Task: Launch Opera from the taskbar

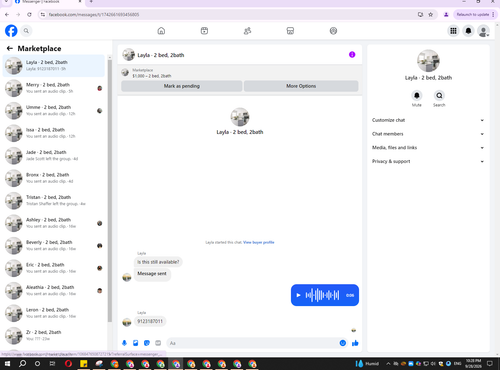Action: tap(68, 363)
